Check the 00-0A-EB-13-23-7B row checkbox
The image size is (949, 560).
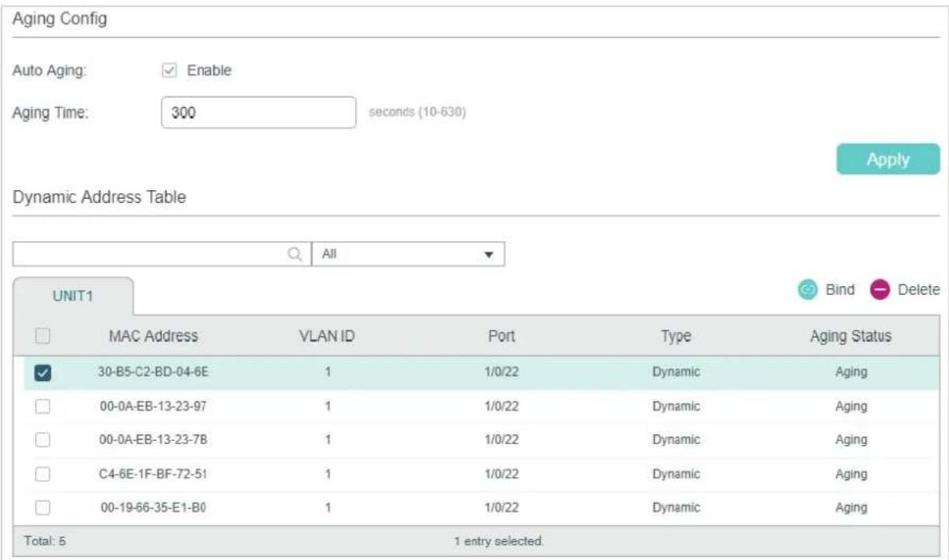click(42, 439)
